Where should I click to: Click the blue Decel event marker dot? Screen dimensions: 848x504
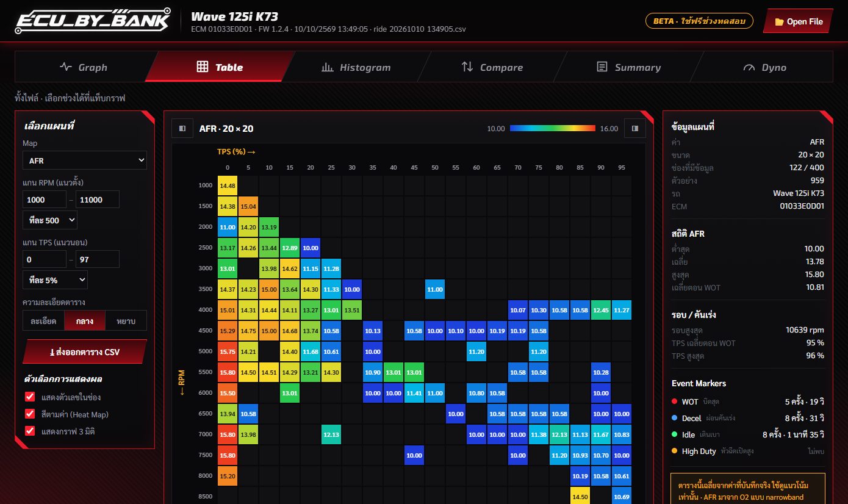click(675, 418)
